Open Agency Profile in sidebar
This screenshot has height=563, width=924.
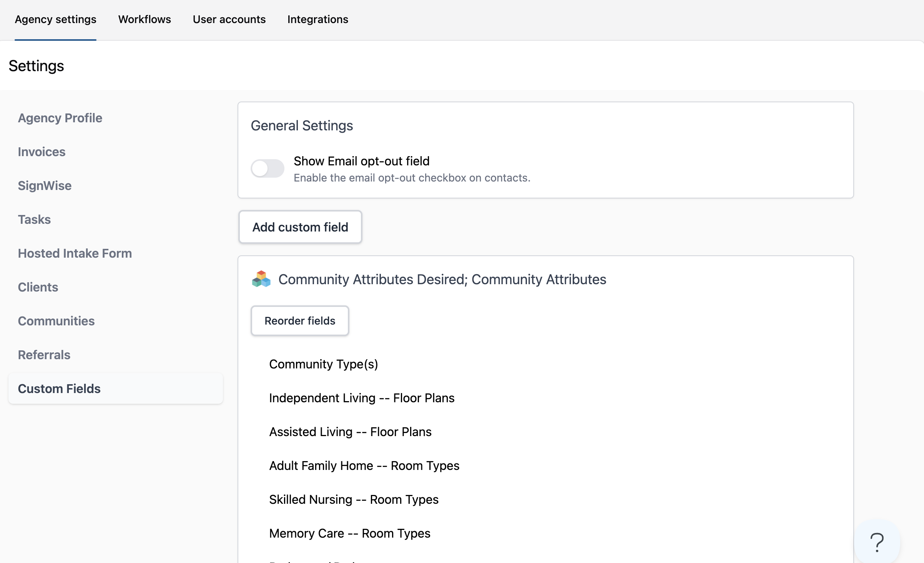pyautogui.click(x=60, y=118)
